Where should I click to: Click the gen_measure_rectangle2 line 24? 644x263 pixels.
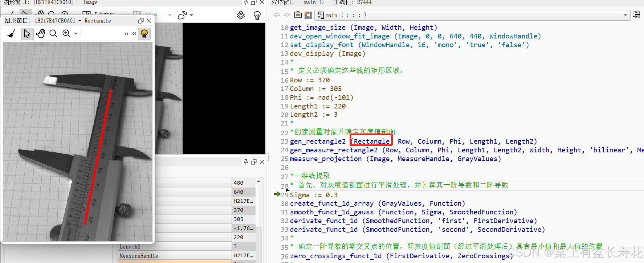click(467, 150)
